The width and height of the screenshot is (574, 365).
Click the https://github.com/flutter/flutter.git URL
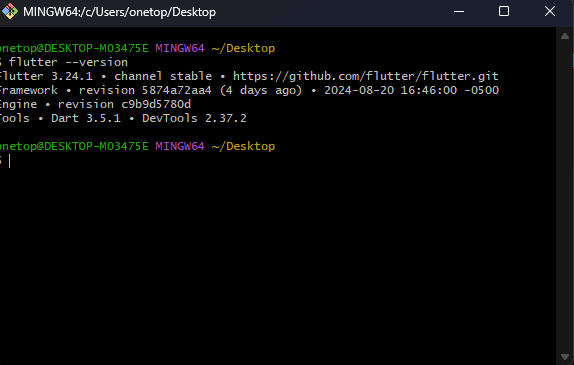(366, 76)
